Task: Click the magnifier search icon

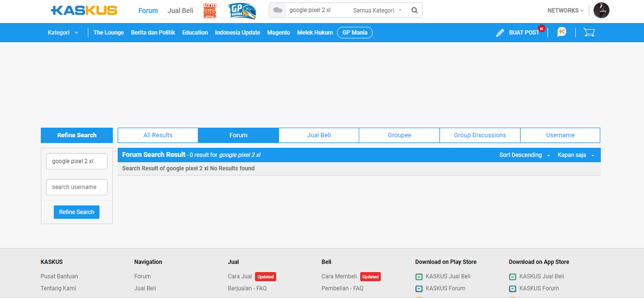Action: (x=415, y=11)
